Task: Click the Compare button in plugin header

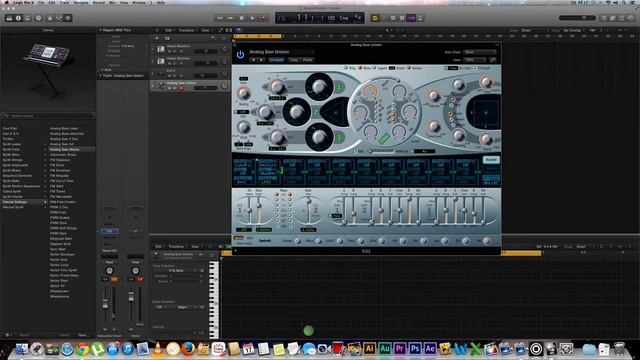Action: (x=276, y=60)
